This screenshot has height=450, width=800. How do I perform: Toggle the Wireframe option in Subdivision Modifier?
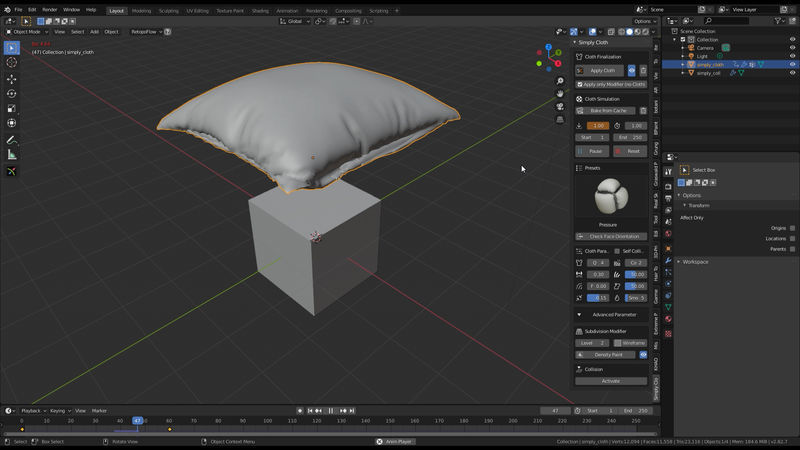[x=630, y=343]
